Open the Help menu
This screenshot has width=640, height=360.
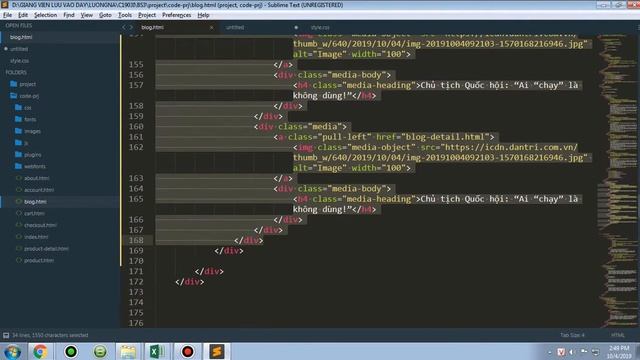pos(203,15)
